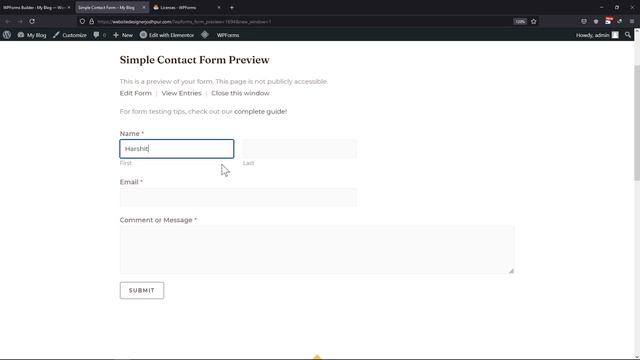640x360 pixels.
Task: Click the SUBMIT button
Action: pyautogui.click(x=142, y=290)
